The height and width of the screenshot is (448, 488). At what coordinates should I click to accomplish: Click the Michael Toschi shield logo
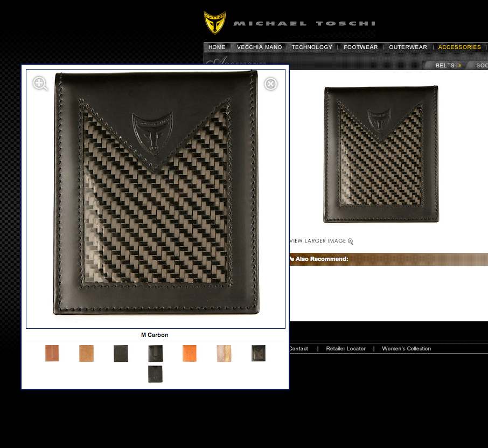click(x=215, y=23)
